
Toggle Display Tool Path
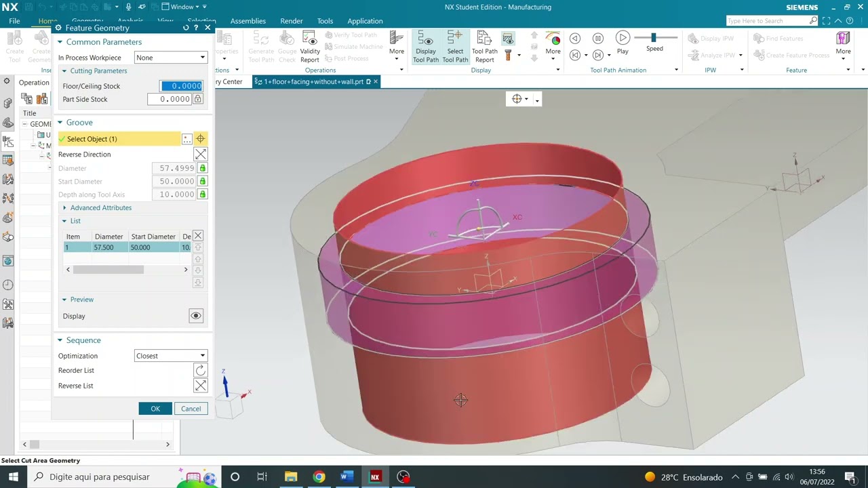(426, 46)
